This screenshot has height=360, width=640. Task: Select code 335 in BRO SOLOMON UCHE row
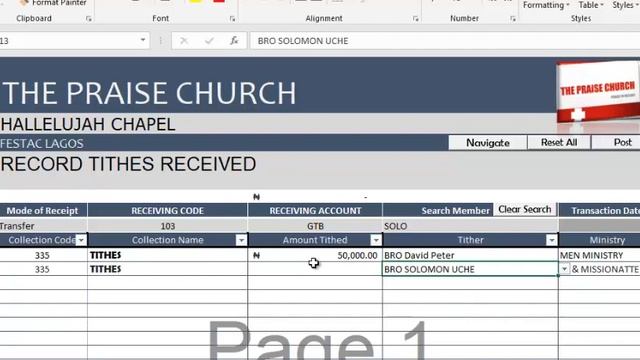click(x=43, y=269)
